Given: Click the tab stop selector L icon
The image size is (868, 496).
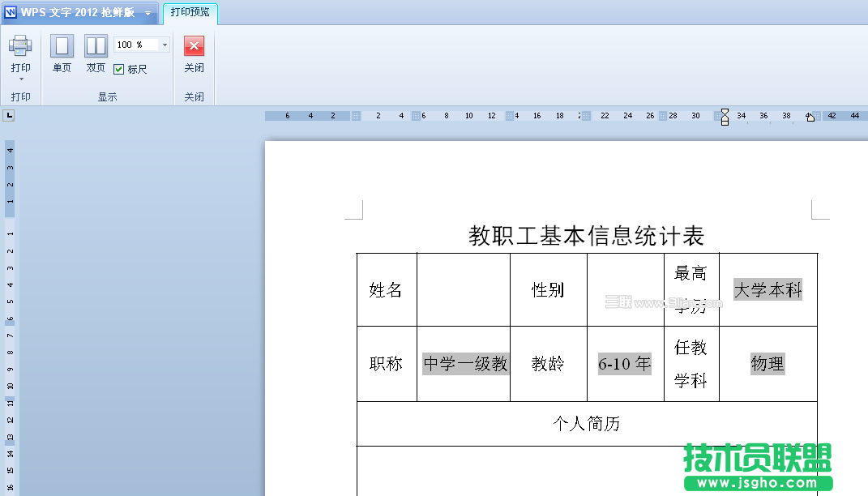Looking at the screenshot, I should pyautogui.click(x=8, y=116).
